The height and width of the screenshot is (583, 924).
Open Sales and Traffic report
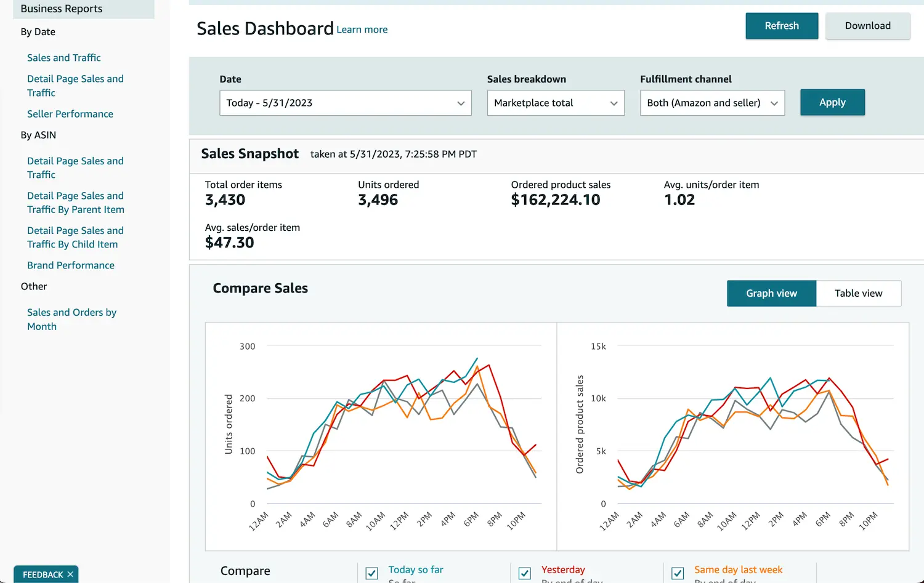click(64, 58)
